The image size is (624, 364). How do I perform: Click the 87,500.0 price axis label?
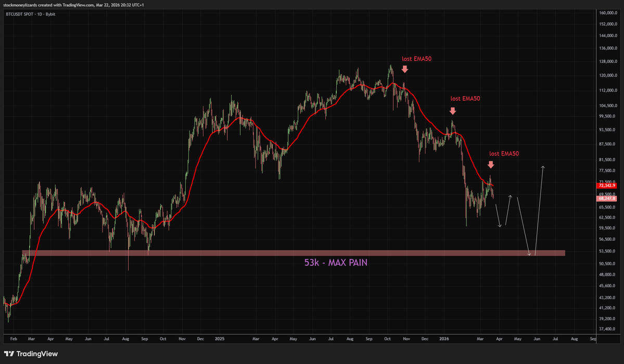(x=608, y=145)
